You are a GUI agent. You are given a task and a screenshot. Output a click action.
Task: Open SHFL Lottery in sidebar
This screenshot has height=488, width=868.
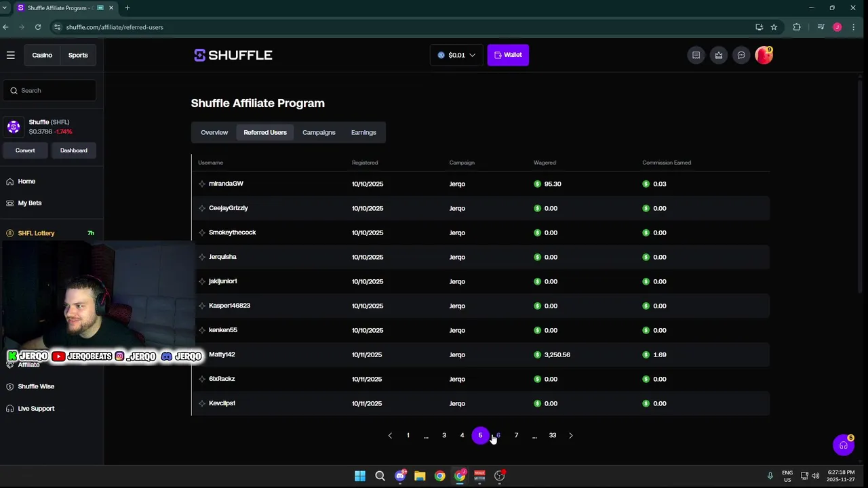pyautogui.click(x=36, y=232)
